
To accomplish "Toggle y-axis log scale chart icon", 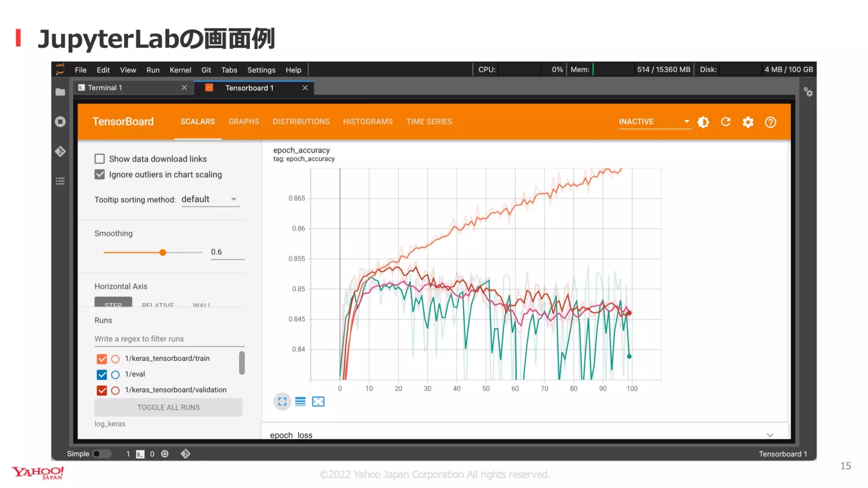I will pyautogui.click(x=300, y=402).
